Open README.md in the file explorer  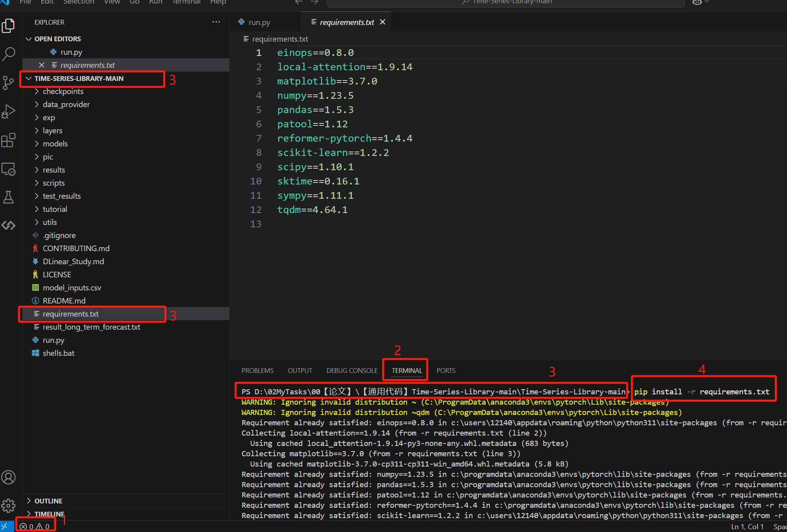[64, 301]
